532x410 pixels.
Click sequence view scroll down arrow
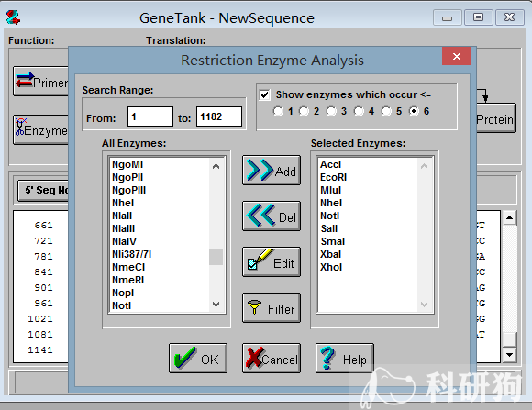[x=509, y=355]
